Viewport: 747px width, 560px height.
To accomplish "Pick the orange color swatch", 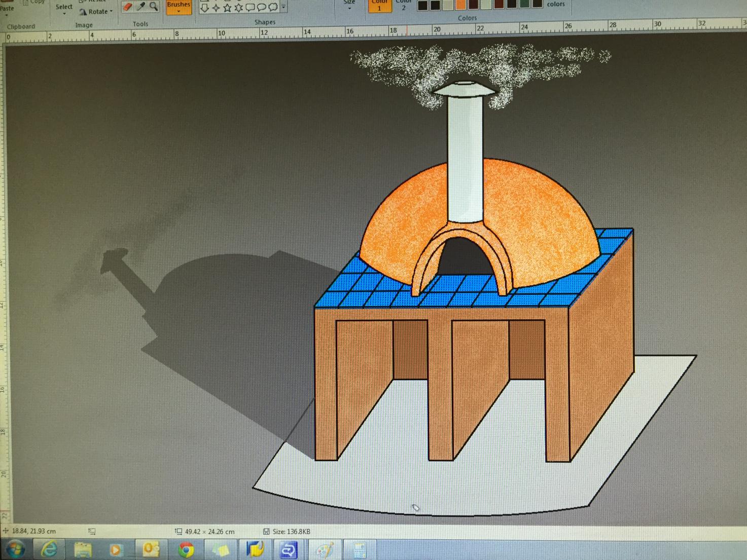I will click(460, 5).
